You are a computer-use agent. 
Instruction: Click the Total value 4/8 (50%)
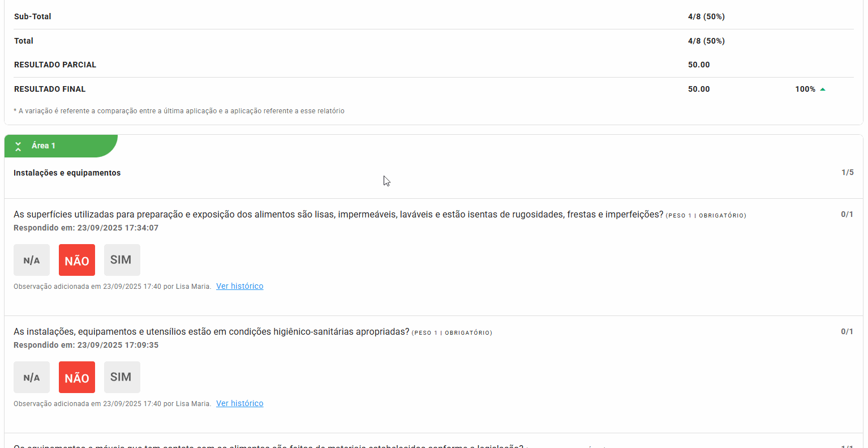coord(706,41)
